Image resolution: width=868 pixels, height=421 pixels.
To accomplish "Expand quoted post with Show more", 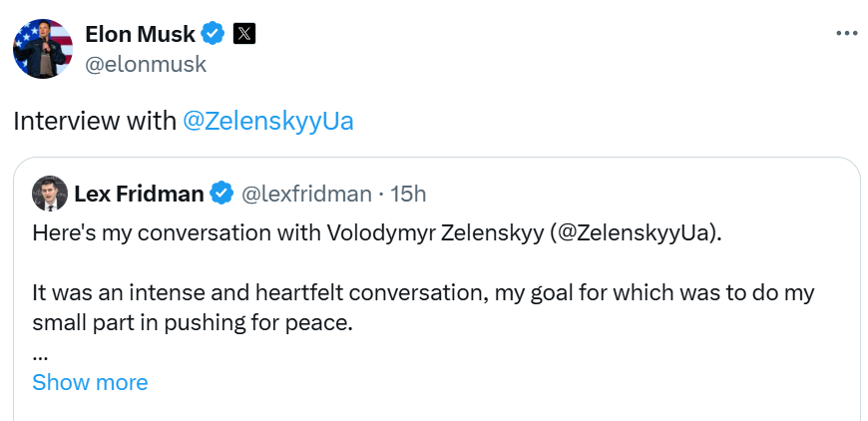I will [90, 383].
